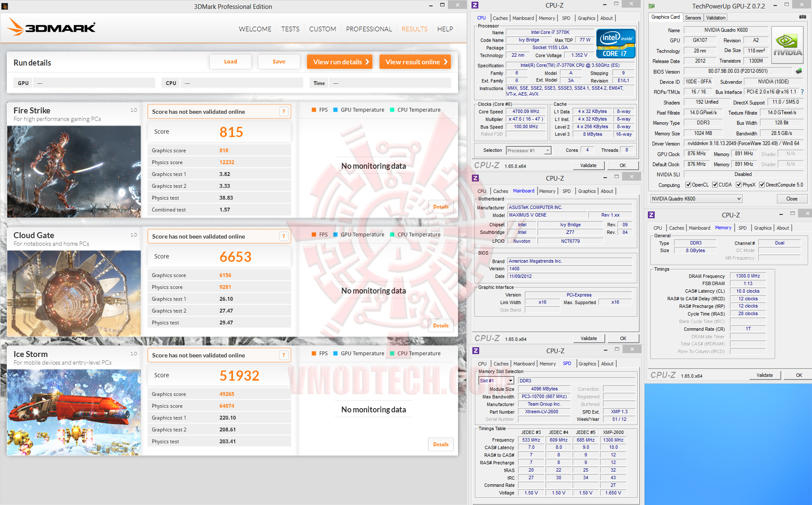Click Validate in CPU-Z Mainboard window
Viewport: 812px width, 505px height.
click(x=589, y=338)
